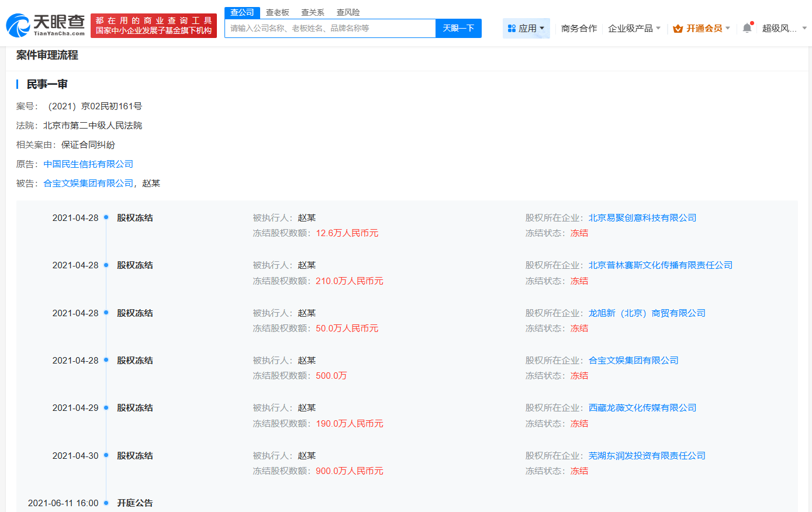Click the blue dot next to 2021-06-11 开庭公告
812x512 pixels.
[106, 503]
